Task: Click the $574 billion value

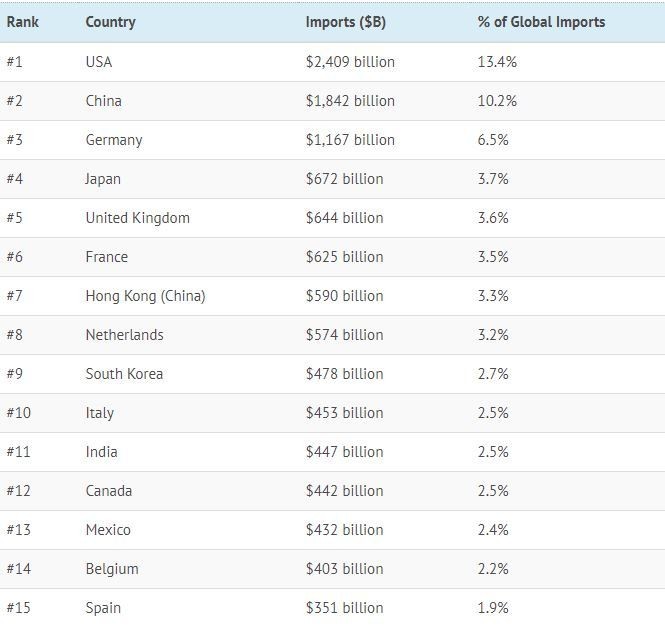Action: (344, 335)
